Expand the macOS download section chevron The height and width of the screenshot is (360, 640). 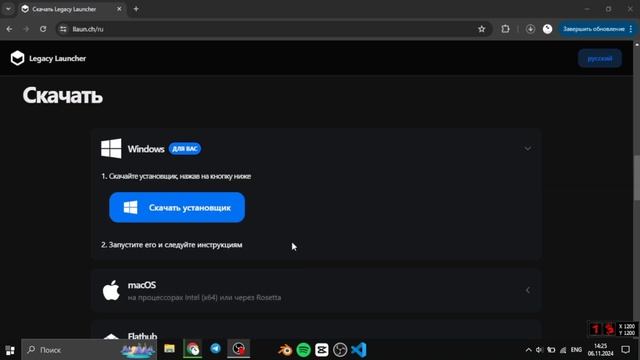click(x=527, y=290)
